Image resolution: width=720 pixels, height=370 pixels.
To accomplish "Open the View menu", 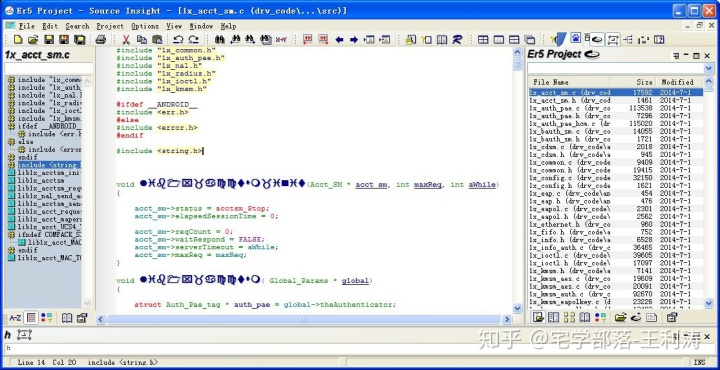I will (x=174, y=26).
